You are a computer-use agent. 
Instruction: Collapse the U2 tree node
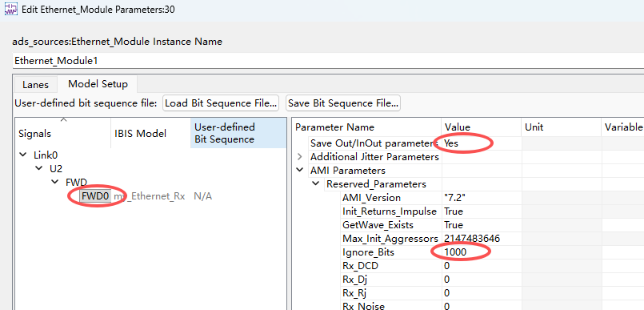point(38,168)
